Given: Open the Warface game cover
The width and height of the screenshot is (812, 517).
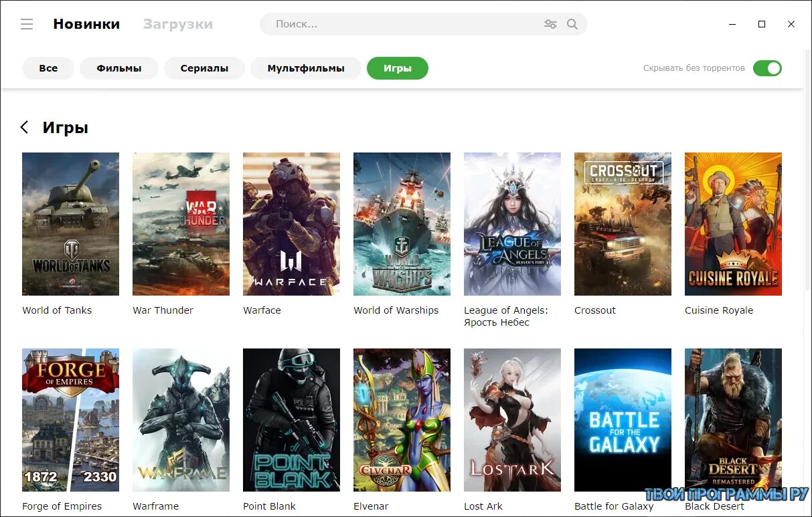Looking at the screenshot, I should [x=291, y=224].
